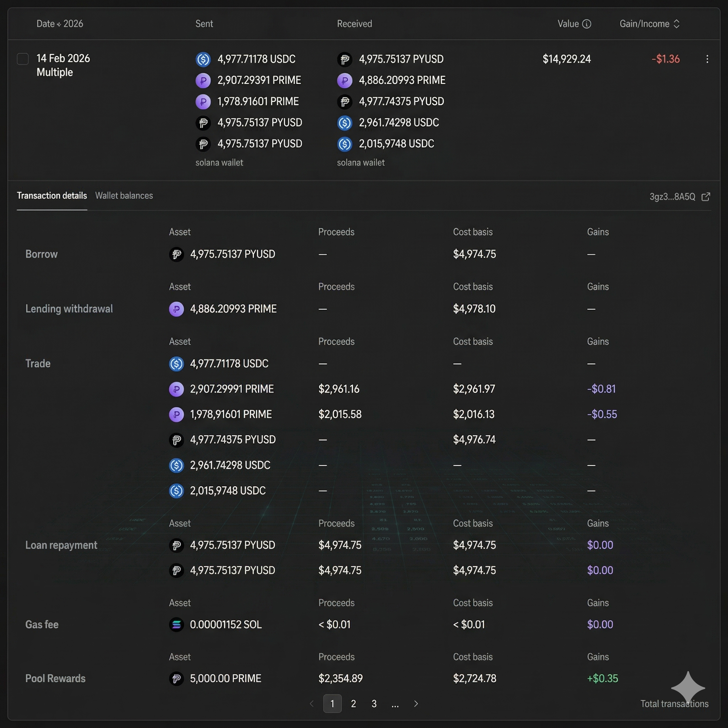Image resolution: width=728 pixels, height=728 pixels.
Task: Switch to the Wallet balances tab
Action: tap(124, 196)
